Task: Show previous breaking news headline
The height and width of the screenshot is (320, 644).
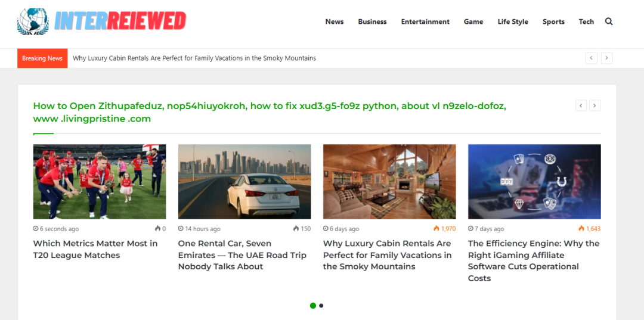Action: point(591,58)
